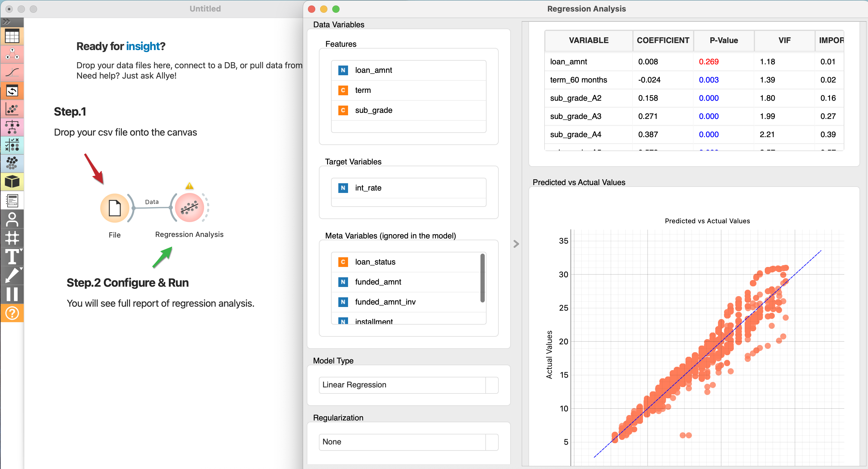This screenshot has width=868, height=469.
Task: Select the Text annotation tool
Action: tap(12, 257)
